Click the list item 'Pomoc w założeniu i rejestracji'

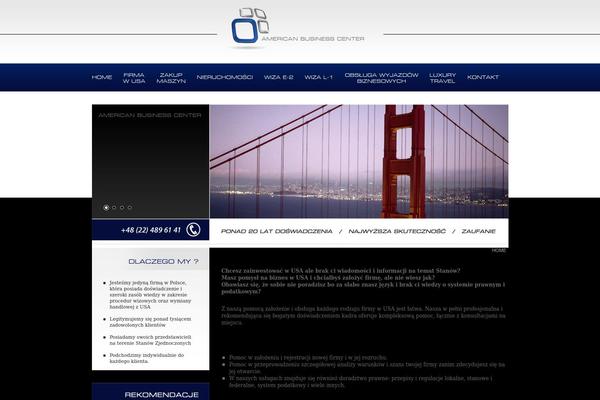click(x=308, y=358)
